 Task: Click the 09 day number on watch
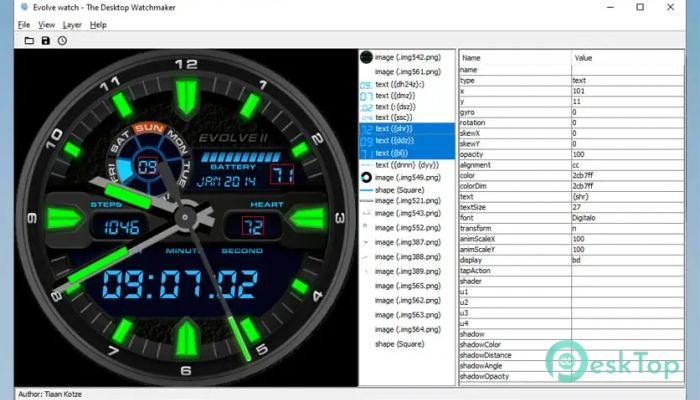tap(147, 167)
